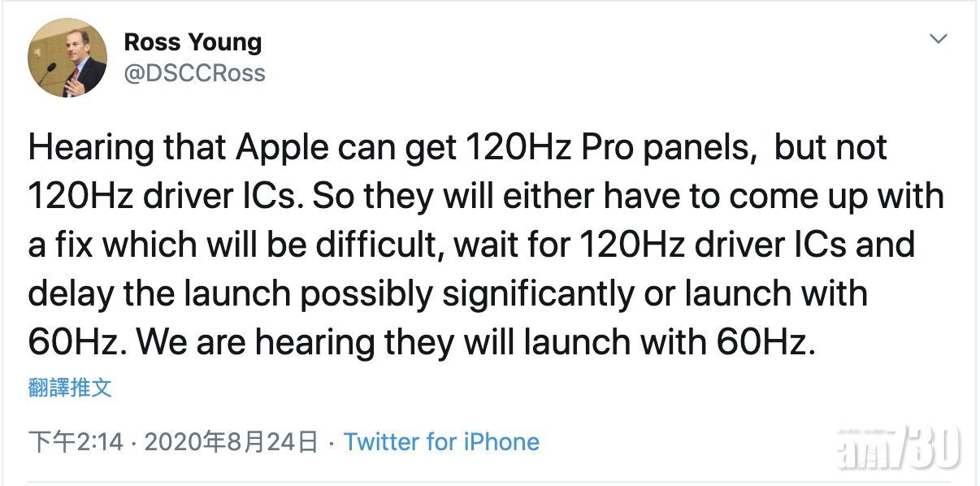980x486 pixels.
Task: Click the 2020年8月24日 date
Action: tap(230, 442)
